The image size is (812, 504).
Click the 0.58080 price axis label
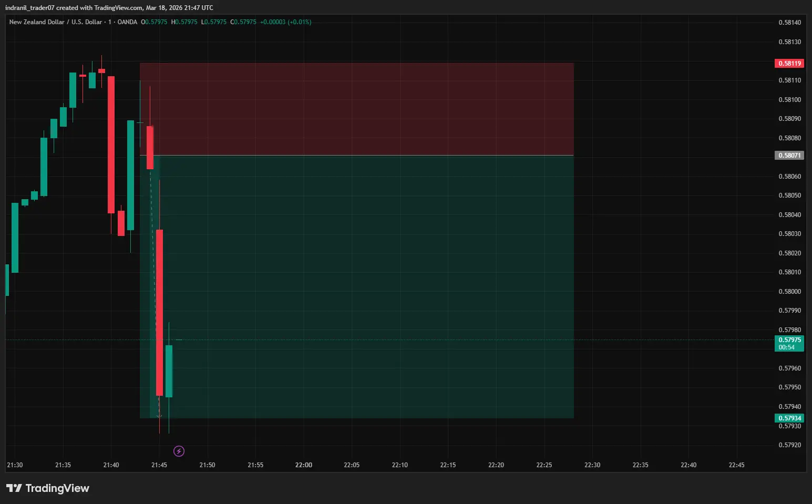tap(789, 138)
